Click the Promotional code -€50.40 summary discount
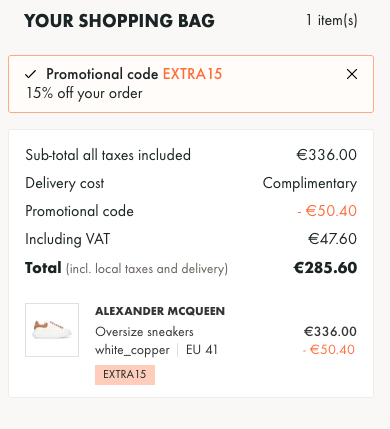The width and height of the screenshot is (390, 429). pyautogui.click(x=327, y=211)
